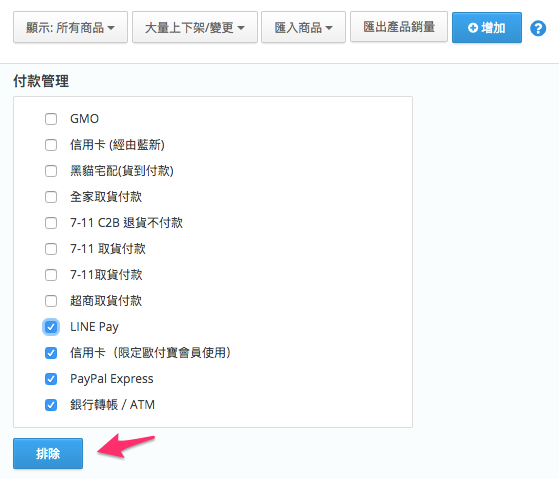Click the LINE Pay label text
The height and width of the screenshot is (479, 559).
[94, 327]
